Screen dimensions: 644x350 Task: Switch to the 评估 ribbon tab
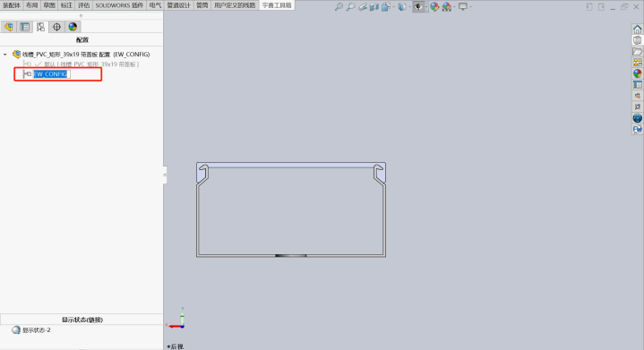pos(84,5)
